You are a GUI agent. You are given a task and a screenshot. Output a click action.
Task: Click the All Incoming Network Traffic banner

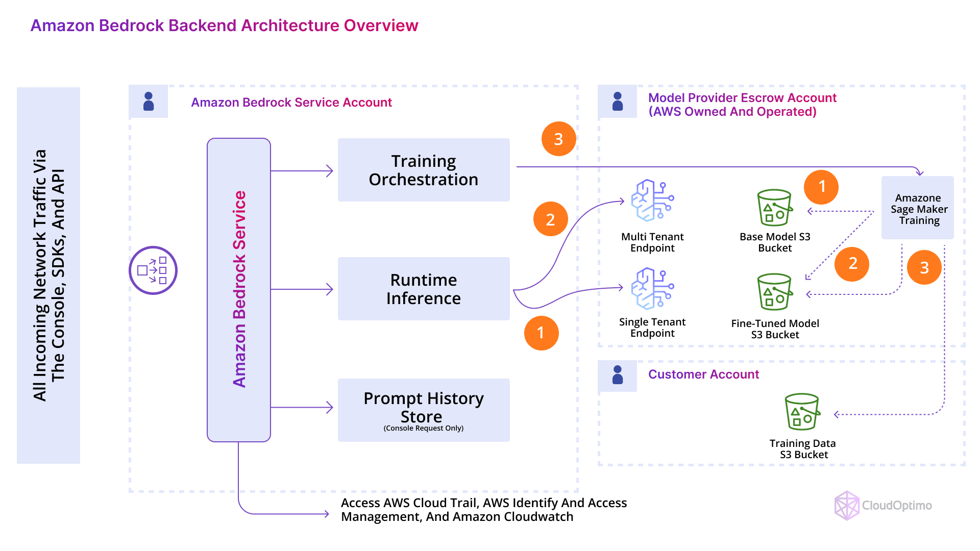[x=48, y=275]
